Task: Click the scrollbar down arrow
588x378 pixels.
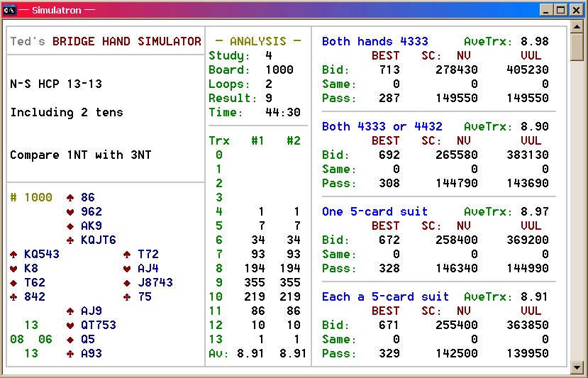Action: 577,367
